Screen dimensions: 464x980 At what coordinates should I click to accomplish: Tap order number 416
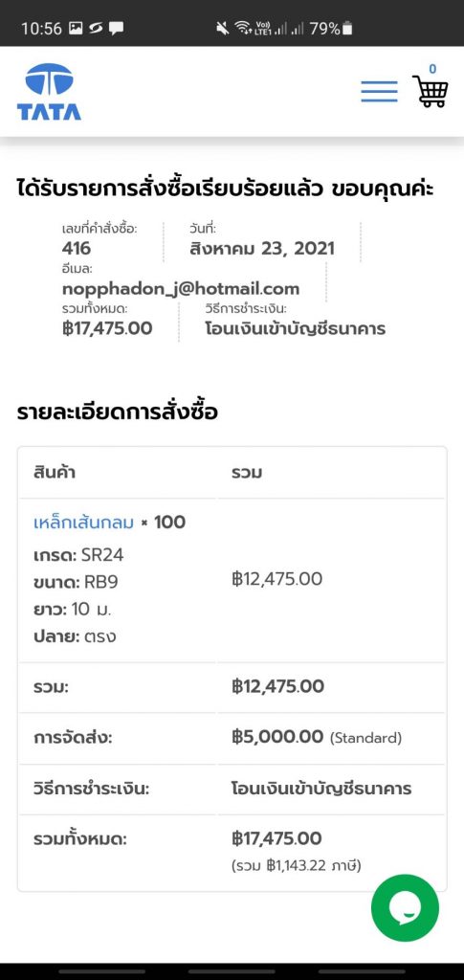[77, 249]
